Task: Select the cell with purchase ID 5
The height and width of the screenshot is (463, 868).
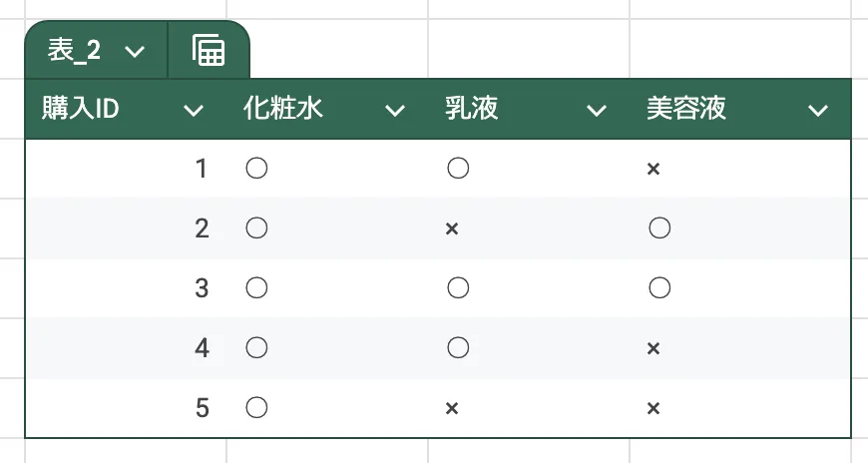Action: pos(127,408)
